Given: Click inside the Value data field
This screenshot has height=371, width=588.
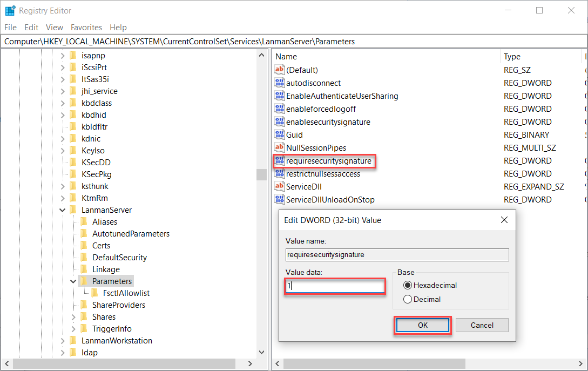Looking at the screenshot, I should click(335, 286).
